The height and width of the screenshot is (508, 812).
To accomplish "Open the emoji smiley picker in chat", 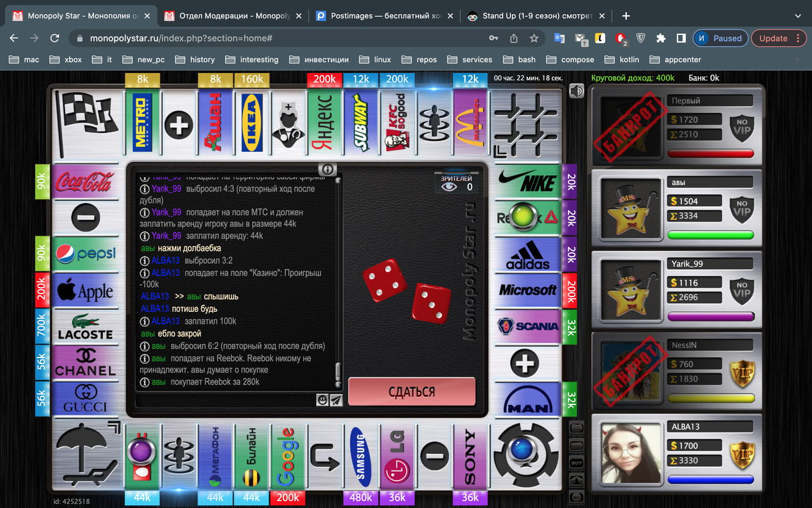I will 322,399.
